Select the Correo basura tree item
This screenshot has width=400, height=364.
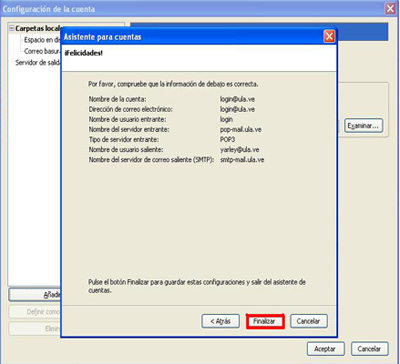point(42,51)
